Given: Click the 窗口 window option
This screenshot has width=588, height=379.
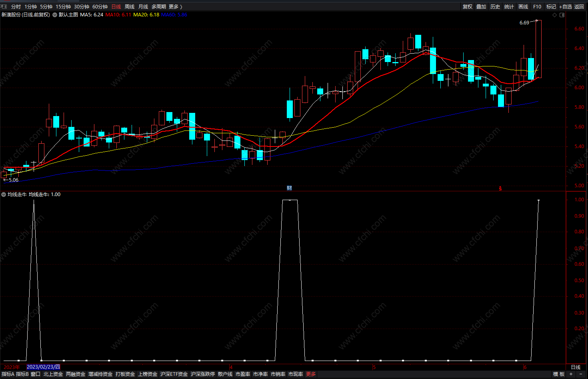Looking at the screenshot, I should [36, 374].
